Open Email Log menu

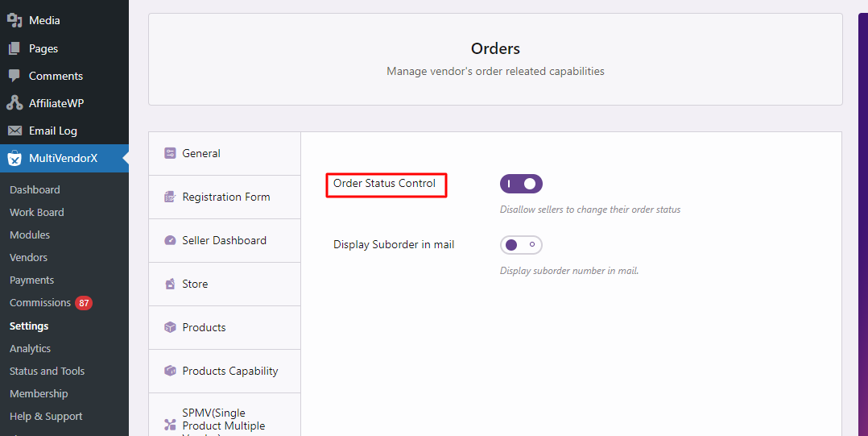64,131
